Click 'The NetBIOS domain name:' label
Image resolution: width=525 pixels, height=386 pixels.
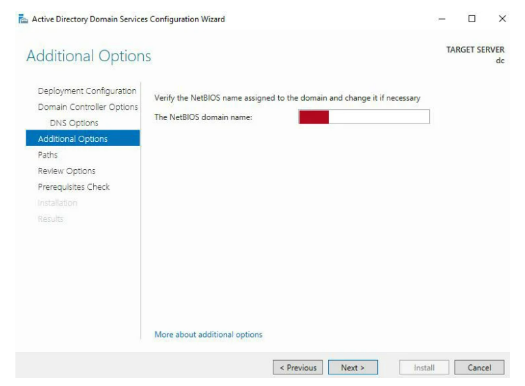point(203,117)
